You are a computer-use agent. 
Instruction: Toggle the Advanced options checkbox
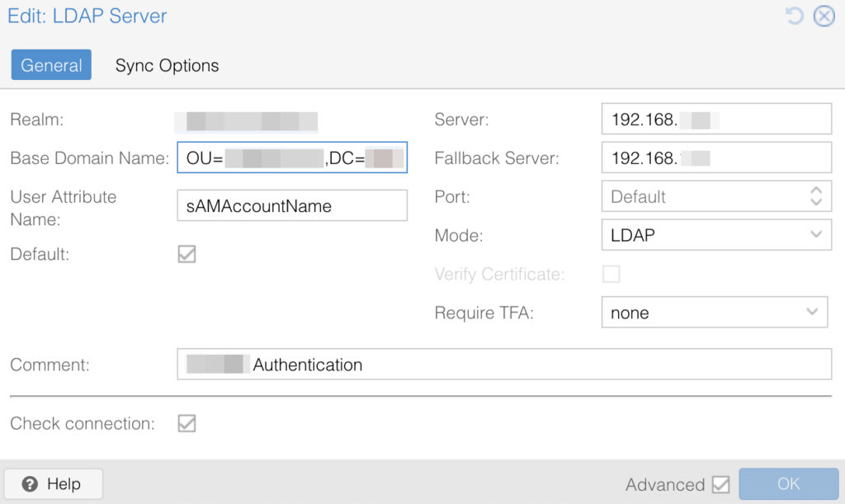click(x=720, y=484)
